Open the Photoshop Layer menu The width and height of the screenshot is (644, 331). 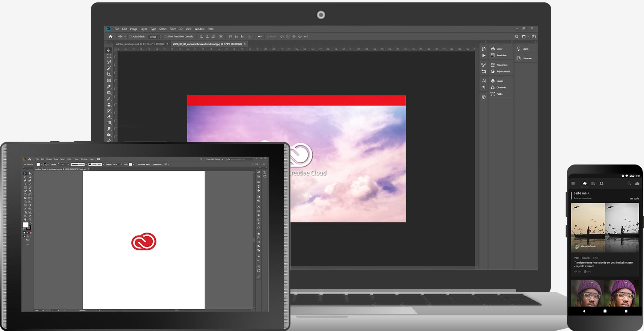click(x=144, y=29)
